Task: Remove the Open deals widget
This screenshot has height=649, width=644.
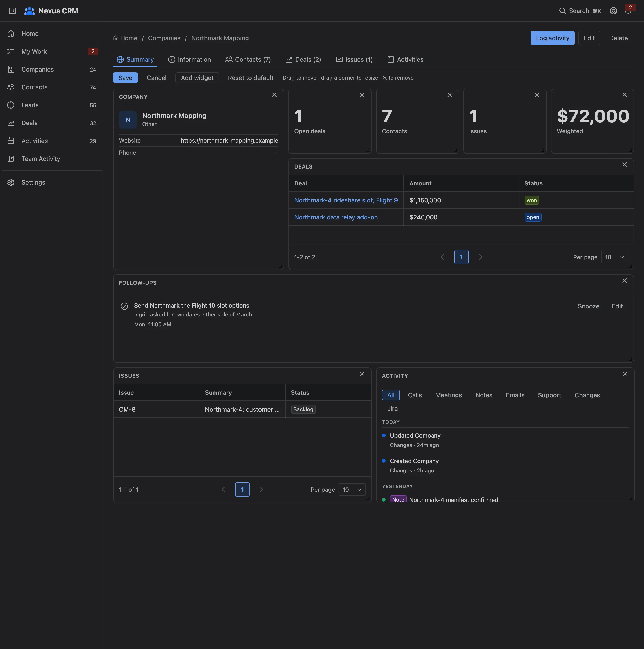Action: (362, 95)
